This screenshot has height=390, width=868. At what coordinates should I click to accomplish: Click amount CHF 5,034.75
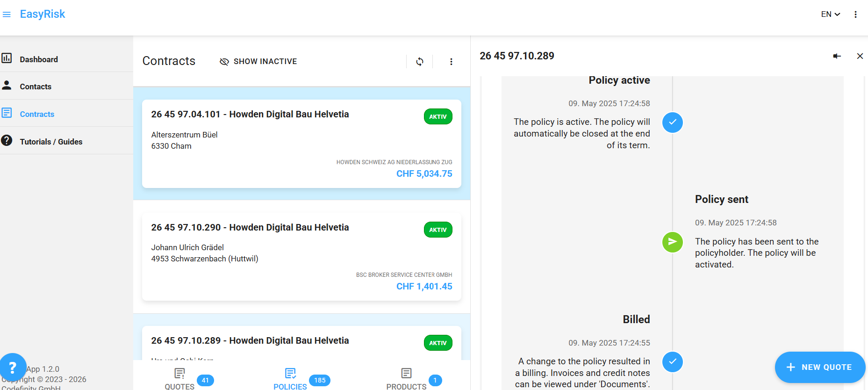(x=424, y=173)
